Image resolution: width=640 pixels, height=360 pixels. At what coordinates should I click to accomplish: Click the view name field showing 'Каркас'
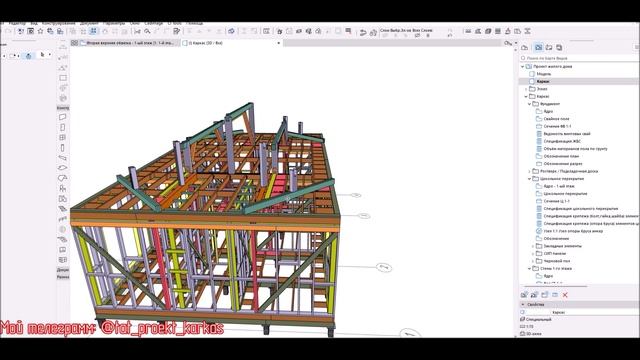[594, 312]
